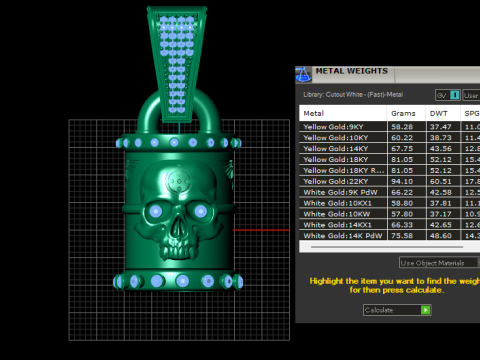Select the White Gold:14K PdW row
Image resolution: width=480 pixels, height=360 pixels.
point(390,235)
